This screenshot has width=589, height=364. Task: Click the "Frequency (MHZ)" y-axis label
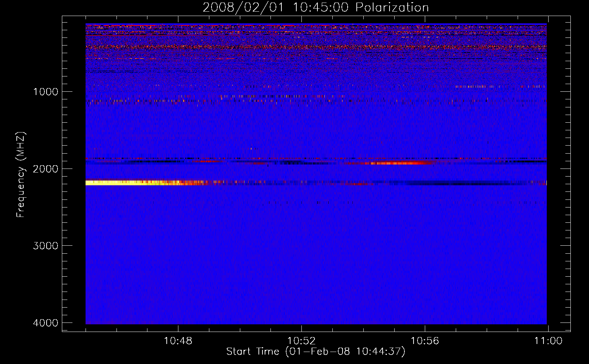21,175
